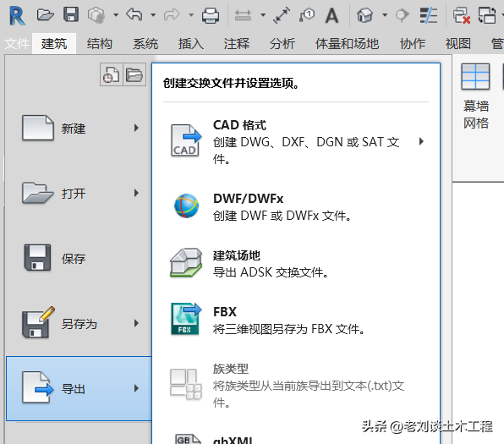Save project with quick access floppy icon
The height and width of the screenshot is (444, 504).
coord(71,14)
